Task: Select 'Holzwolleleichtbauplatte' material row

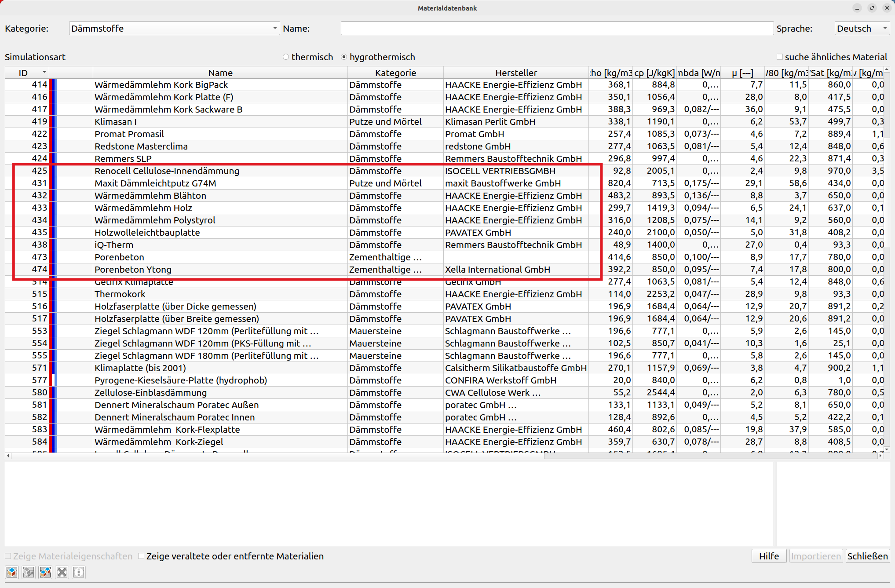Action: point(444,232)
